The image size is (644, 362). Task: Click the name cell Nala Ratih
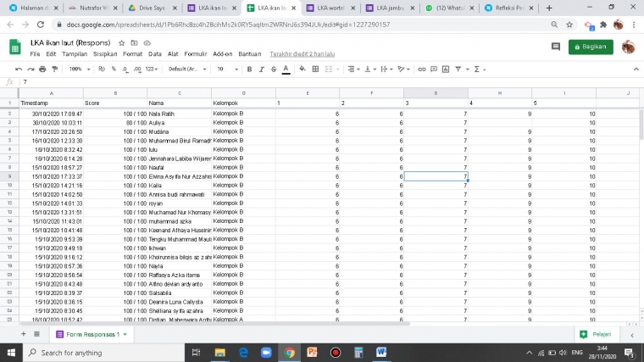(179, 114)
